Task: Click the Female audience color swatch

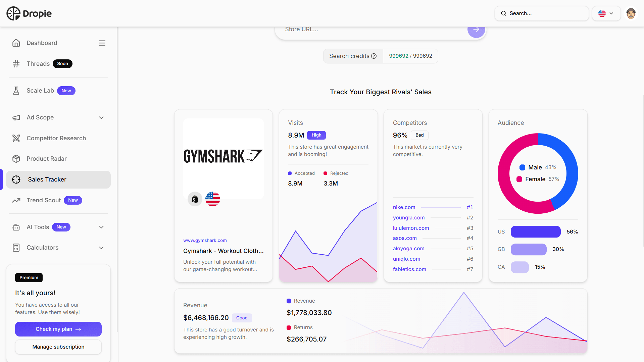Action: (x=519, y=179)
